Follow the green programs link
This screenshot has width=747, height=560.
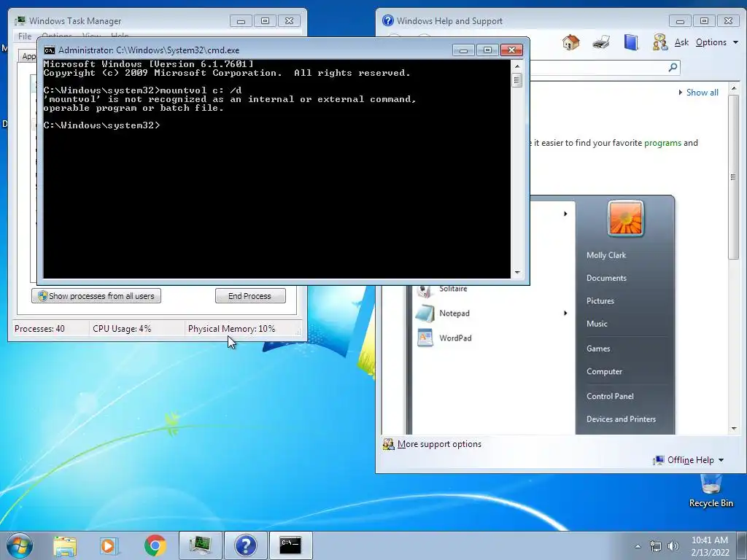662,143
